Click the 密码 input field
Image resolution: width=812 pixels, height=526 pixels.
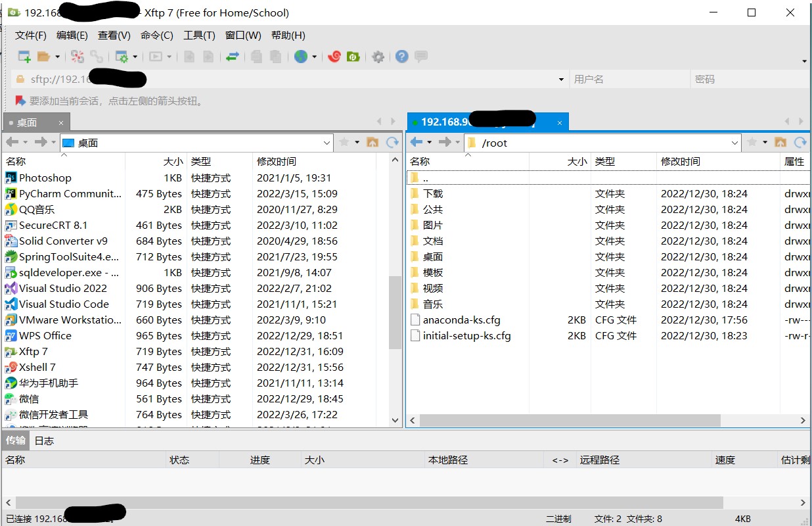pos(751,79)
